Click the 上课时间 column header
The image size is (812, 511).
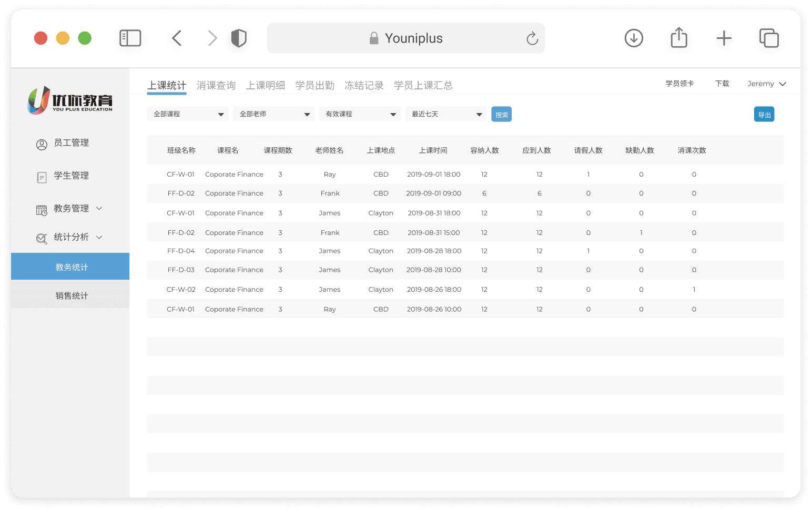[x=433, y=150]
